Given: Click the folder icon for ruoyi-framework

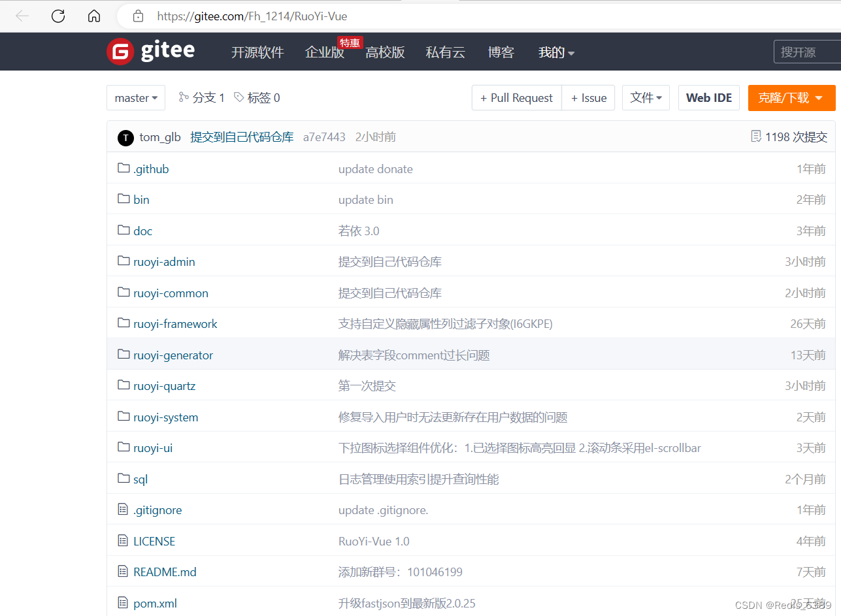Looking at the screenshot, I should click(x=124, y=323).
